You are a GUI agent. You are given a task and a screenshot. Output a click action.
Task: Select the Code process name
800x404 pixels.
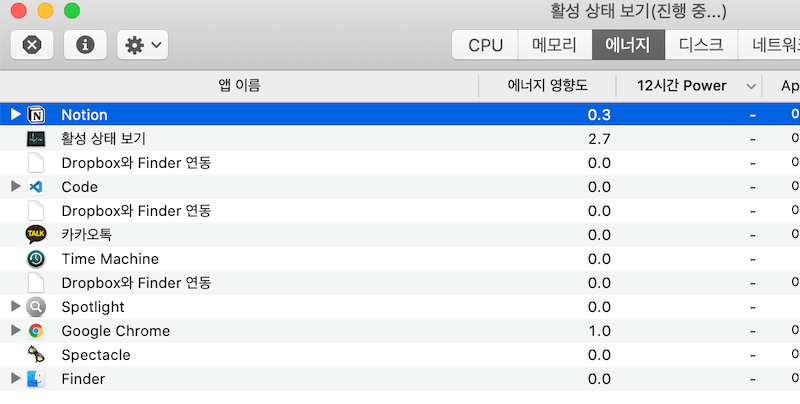[79, 187]
